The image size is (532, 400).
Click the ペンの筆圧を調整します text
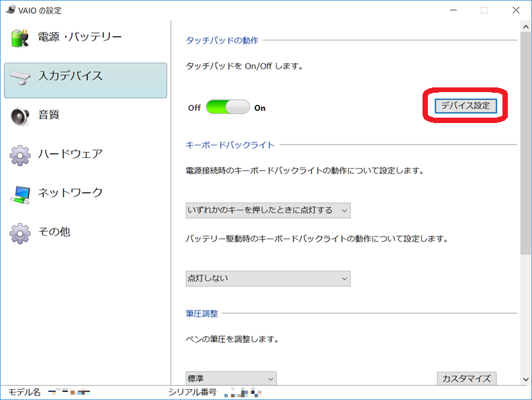(232, 339)
